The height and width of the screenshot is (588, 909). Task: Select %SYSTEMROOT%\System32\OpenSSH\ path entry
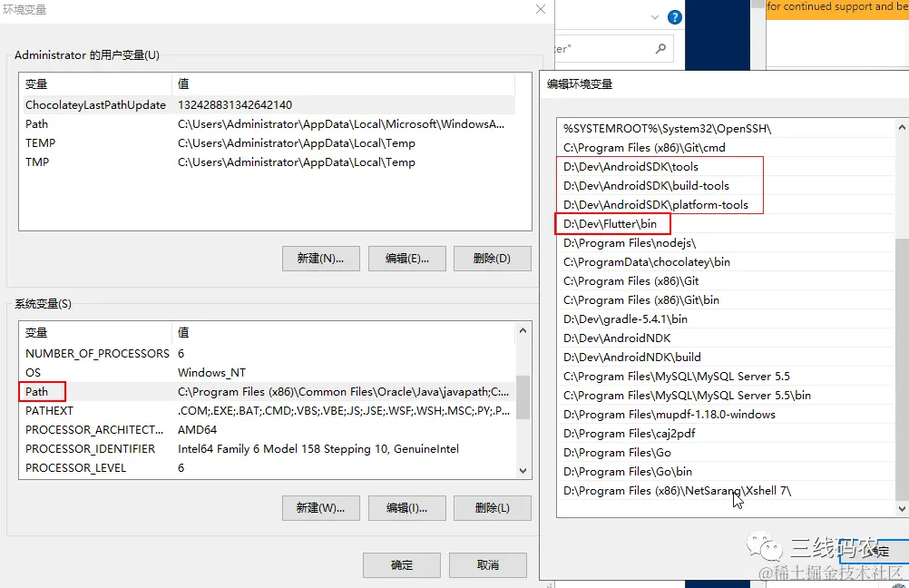point(726,129)
